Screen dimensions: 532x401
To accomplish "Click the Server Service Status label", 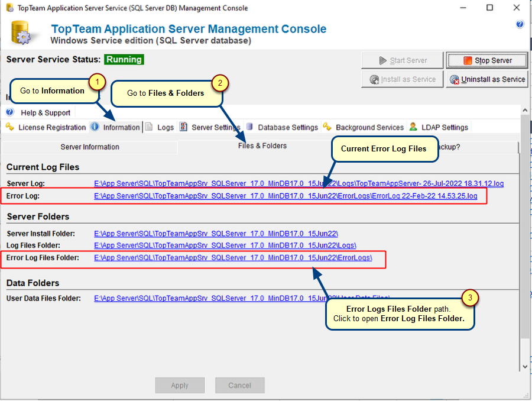I will point(53,59).
